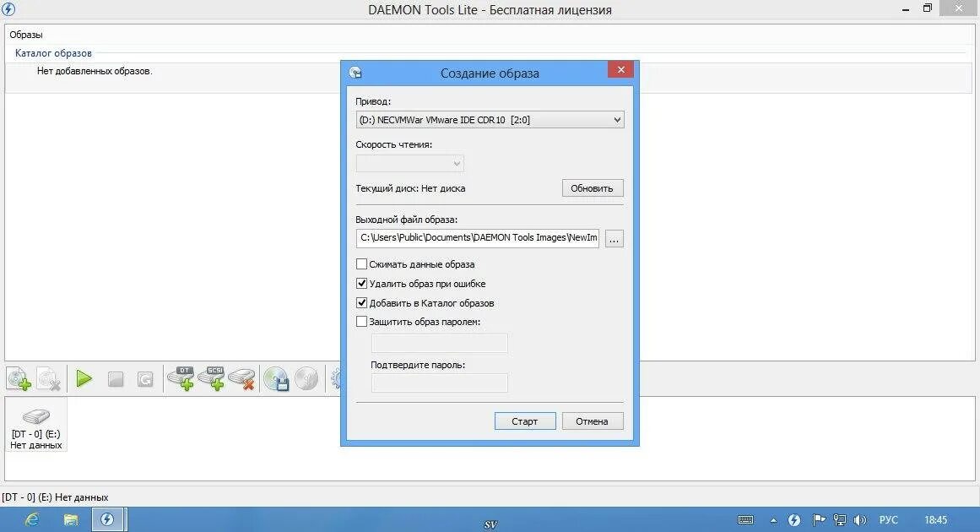Close the Создание образа dialog

pos(620,69)
